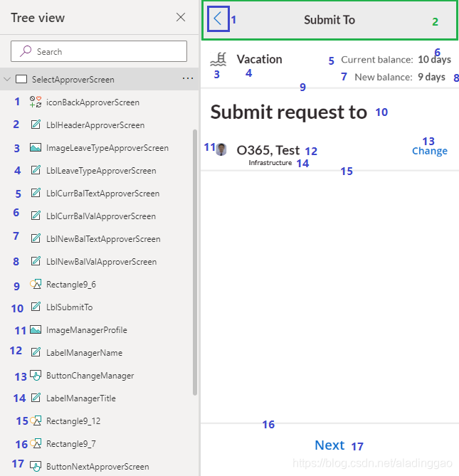
Task: Click the LabelManagerName label icon
Action: point(36,352)
